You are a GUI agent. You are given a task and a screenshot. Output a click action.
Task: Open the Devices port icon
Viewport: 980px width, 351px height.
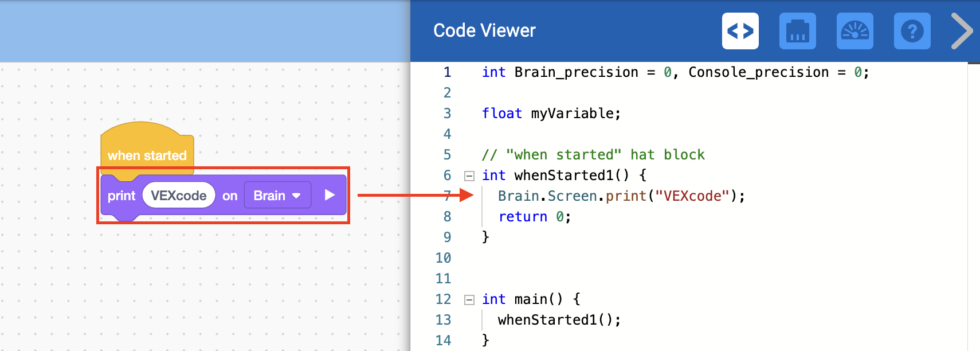tap(797, 31)
